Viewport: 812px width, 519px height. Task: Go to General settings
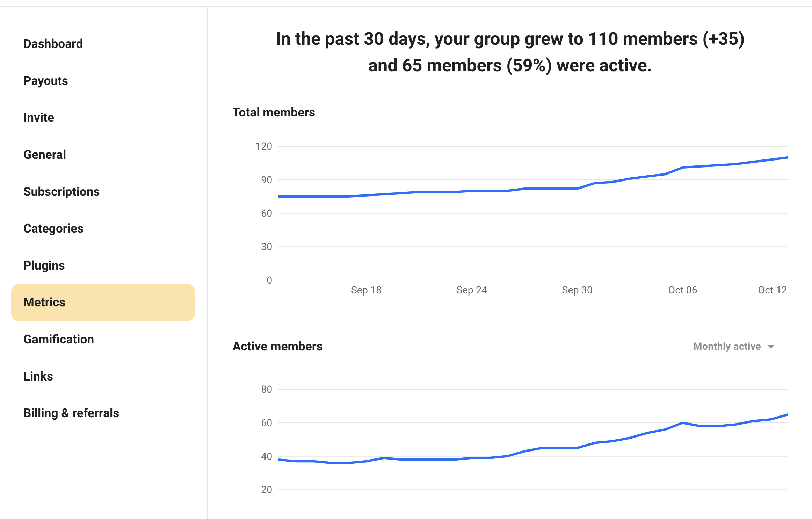point(44,154)
